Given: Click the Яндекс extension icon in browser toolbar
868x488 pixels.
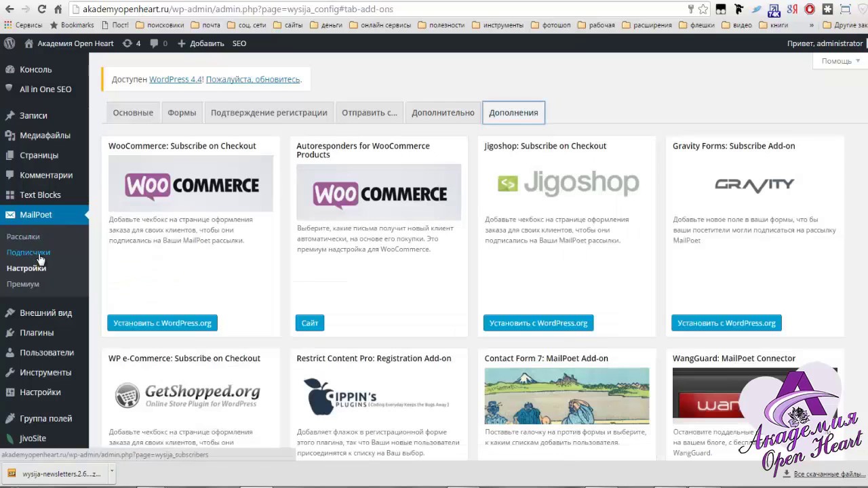Looking at the screenshot, I should (x=792, y=9).
